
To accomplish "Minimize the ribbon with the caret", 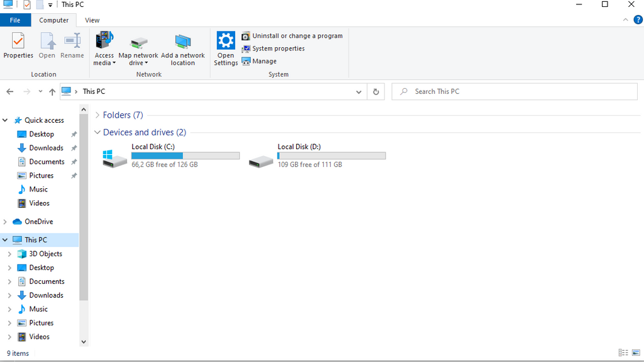I will [x=626, y=20].
